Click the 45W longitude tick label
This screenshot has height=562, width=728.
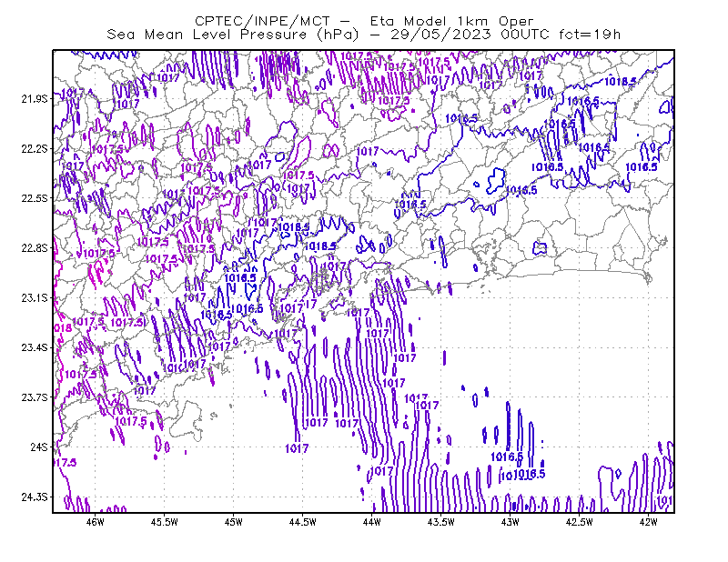[x=234, y=522]
